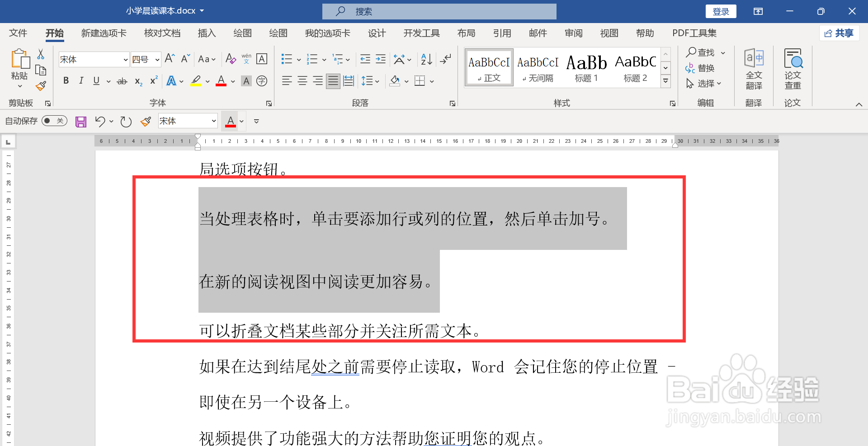Show paragraph marks icon
868x446 pixels.
[446, 59]
